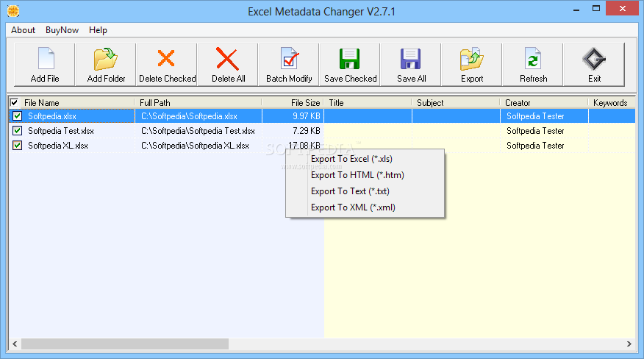The image size is (644, 359).
Task: Click the Save Checked green floppy icon
Action: point(349,59)
